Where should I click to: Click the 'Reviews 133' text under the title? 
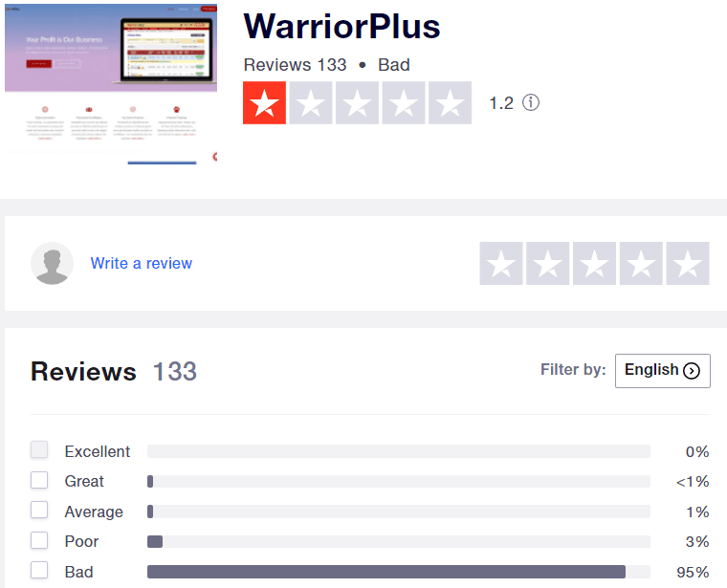295,65
